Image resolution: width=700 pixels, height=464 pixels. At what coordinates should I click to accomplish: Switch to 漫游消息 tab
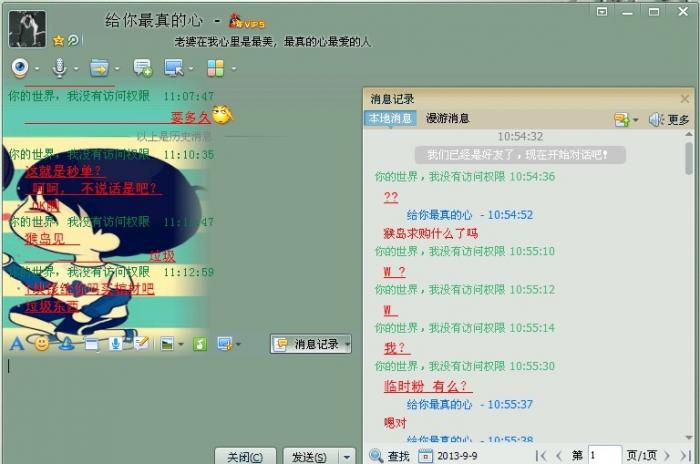click(x=447, y=118)
